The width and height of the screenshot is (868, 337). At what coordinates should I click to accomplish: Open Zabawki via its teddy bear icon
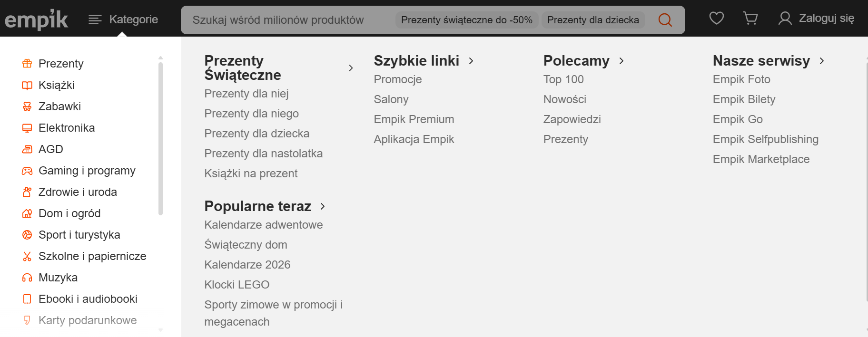27,106
